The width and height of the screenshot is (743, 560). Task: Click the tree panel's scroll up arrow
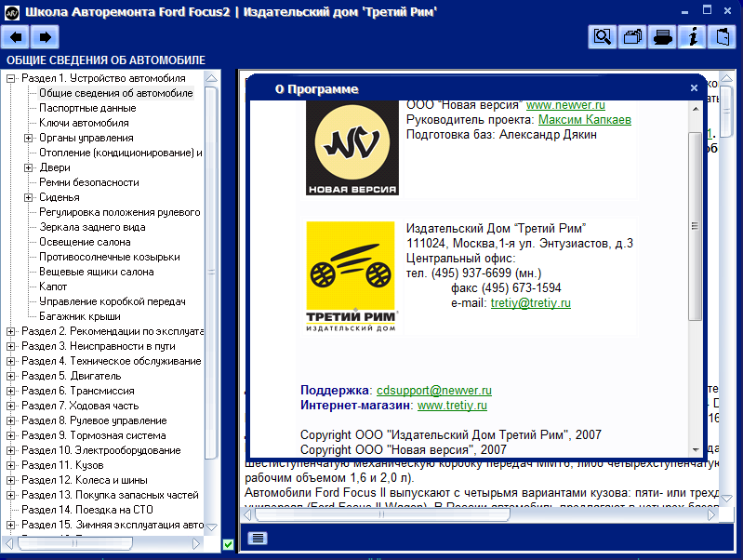point(212,78)
